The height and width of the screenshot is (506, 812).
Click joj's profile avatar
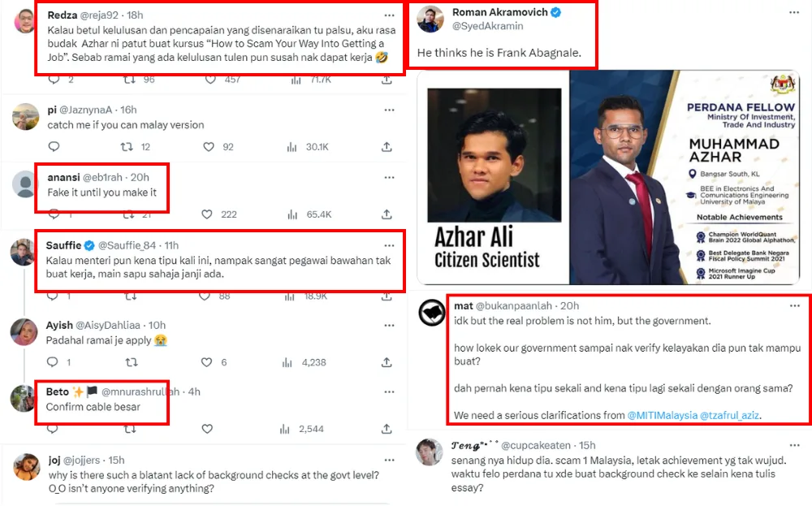pos(26,466)
